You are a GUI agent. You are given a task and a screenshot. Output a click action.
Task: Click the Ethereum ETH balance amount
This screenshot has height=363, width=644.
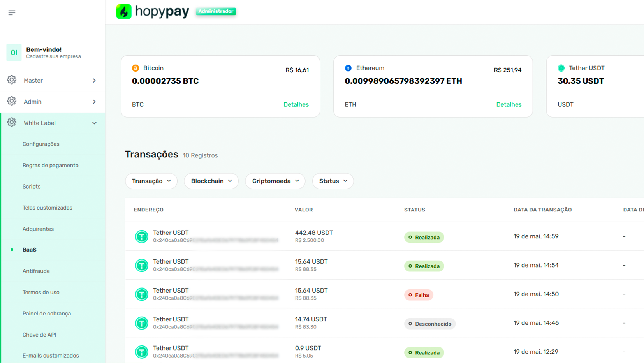pos(403,81)
